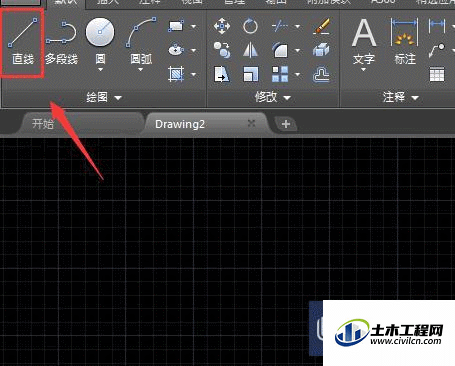The width and height of the screenshot is (455, 366).
Task: Activate the Rotate tool icon
Action: click(x=250, y=26)
